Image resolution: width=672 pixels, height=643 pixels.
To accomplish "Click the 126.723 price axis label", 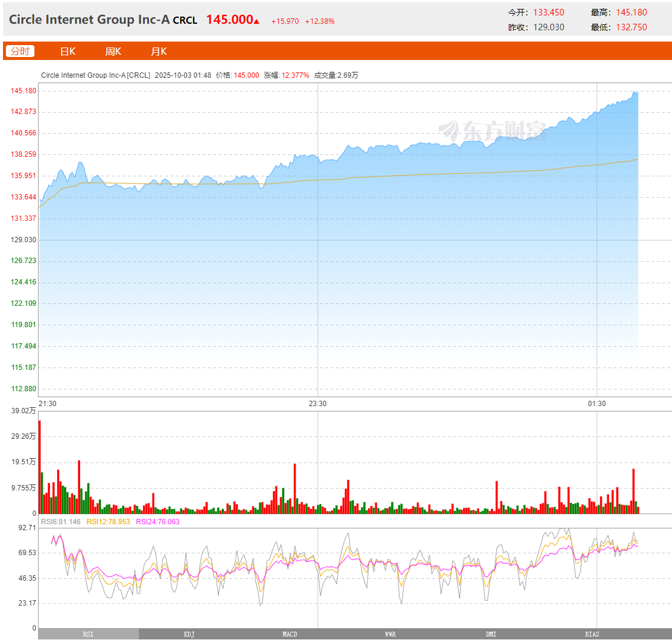I will click(x=24, y=261).
